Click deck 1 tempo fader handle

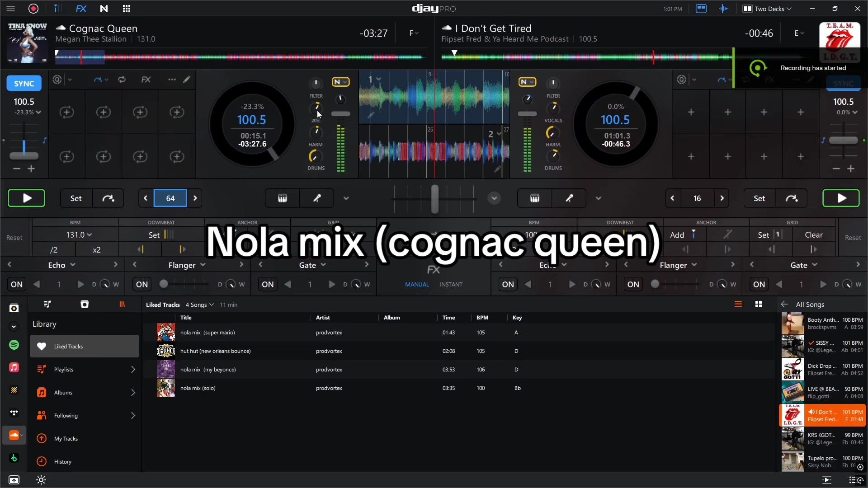point(24,156)
